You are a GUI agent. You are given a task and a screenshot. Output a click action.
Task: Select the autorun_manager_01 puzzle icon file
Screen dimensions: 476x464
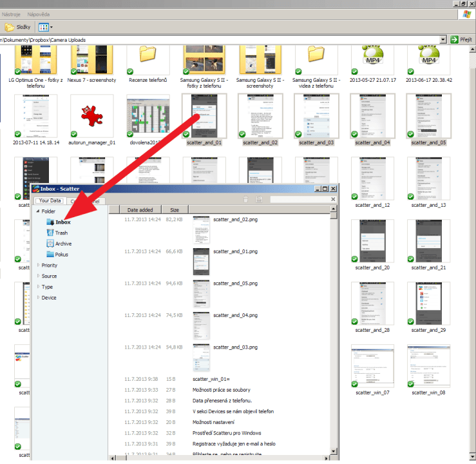pyautogui.click(x=93, y=116)
